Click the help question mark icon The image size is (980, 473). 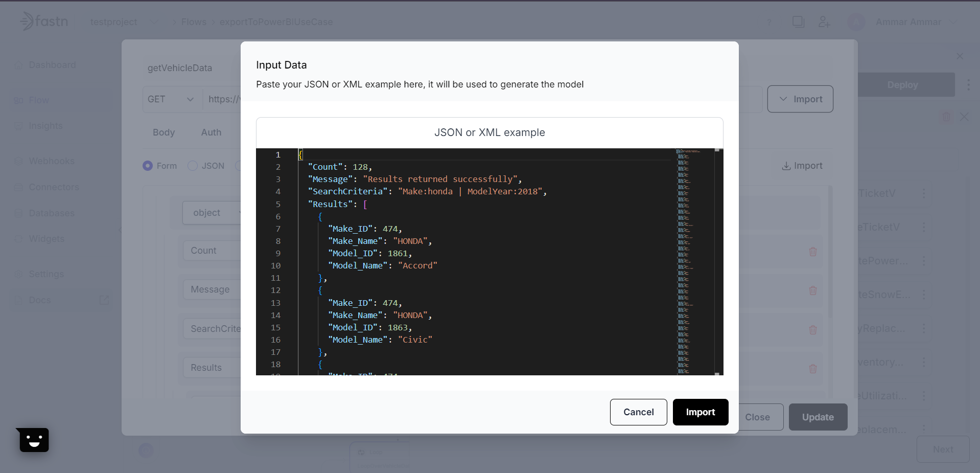click(769, 22)
